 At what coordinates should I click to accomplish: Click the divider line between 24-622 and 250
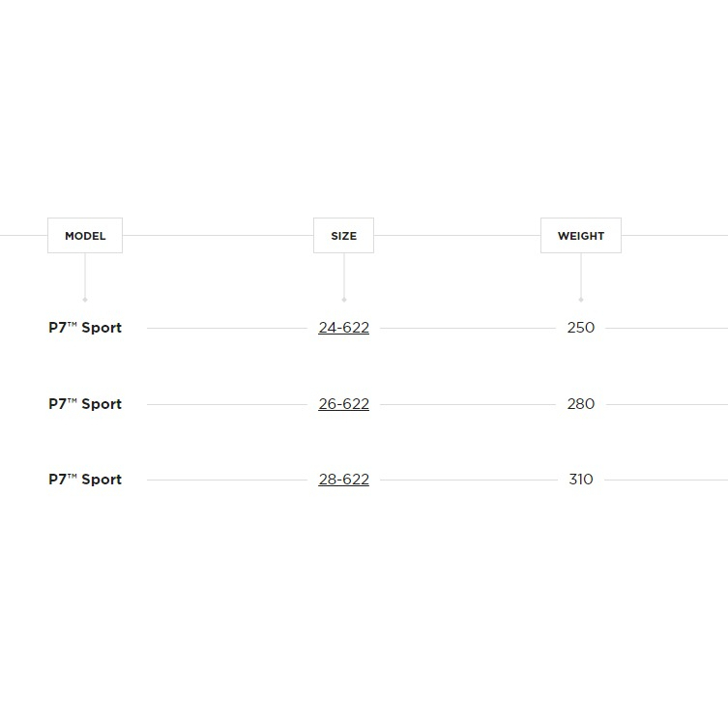pos(468,328)
